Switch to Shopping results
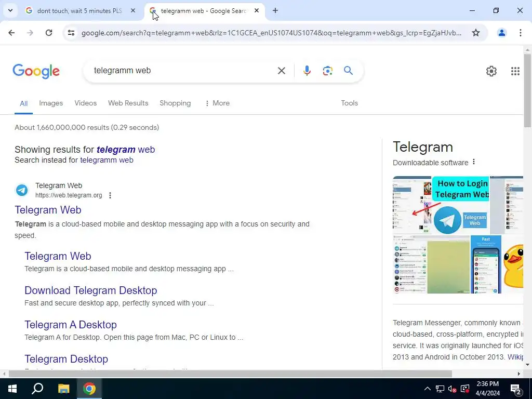This screenshot has width=532, height=399. coord(175,103)
